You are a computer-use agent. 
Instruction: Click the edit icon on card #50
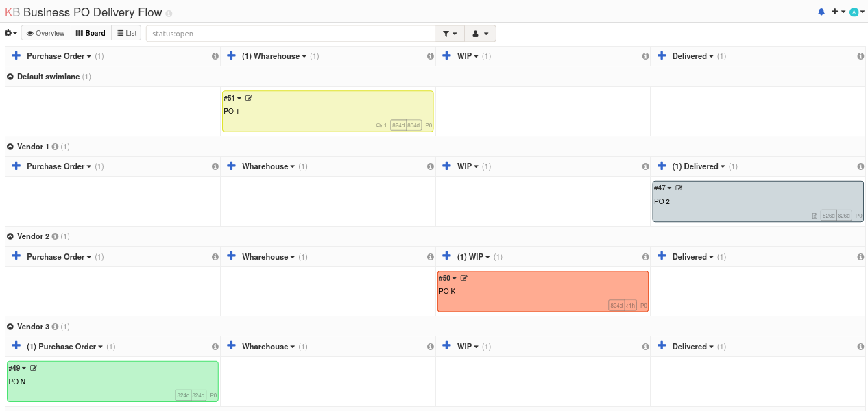point(464,279)
